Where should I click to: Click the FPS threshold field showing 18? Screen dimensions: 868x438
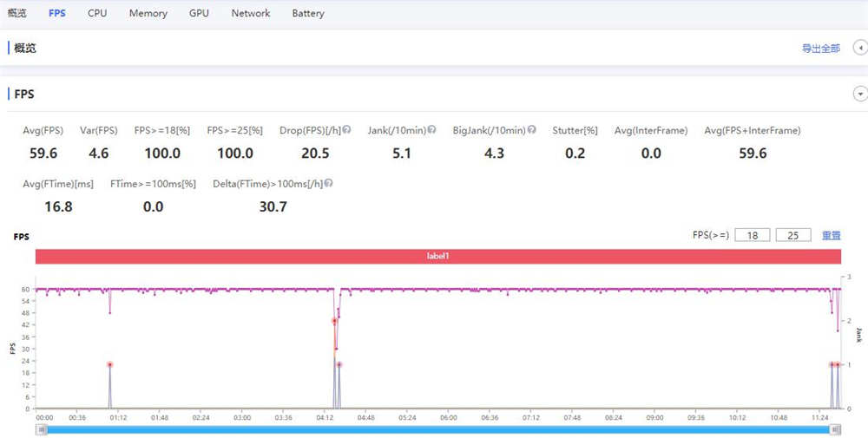click(x=753, y=235)
